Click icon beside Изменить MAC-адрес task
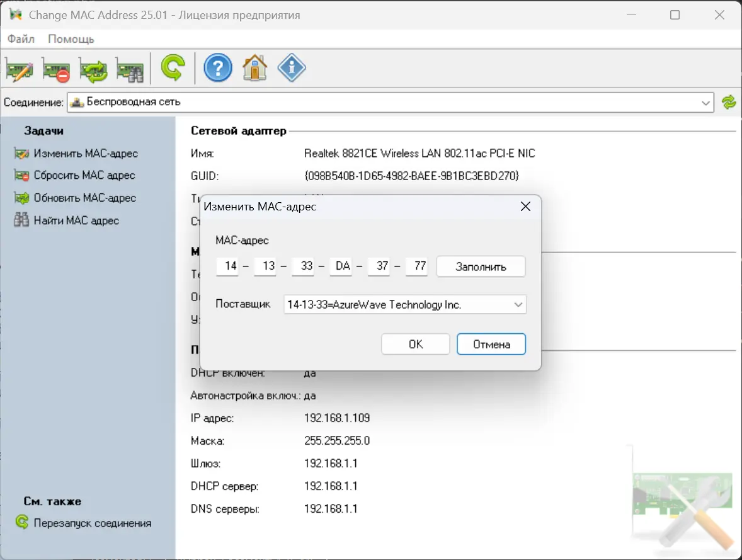 pyautogui.click(x=21, y=154)
